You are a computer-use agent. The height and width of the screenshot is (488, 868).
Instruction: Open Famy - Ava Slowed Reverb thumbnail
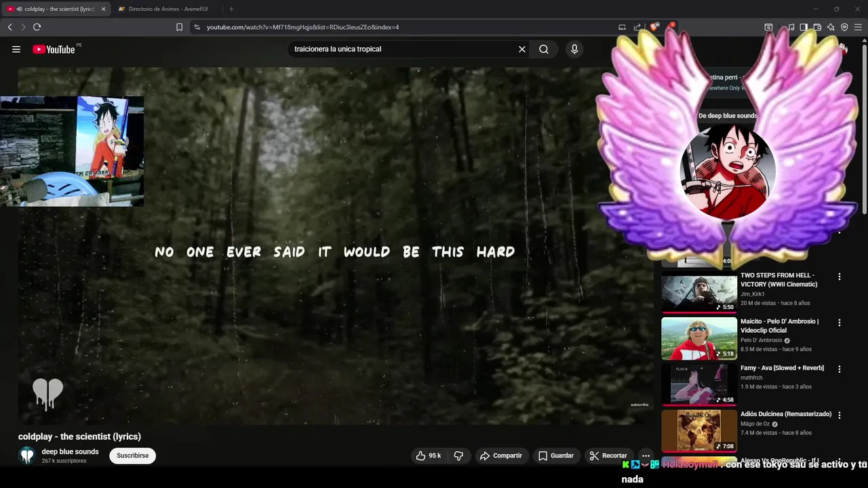pyautogui.click(x=699, y=384)
